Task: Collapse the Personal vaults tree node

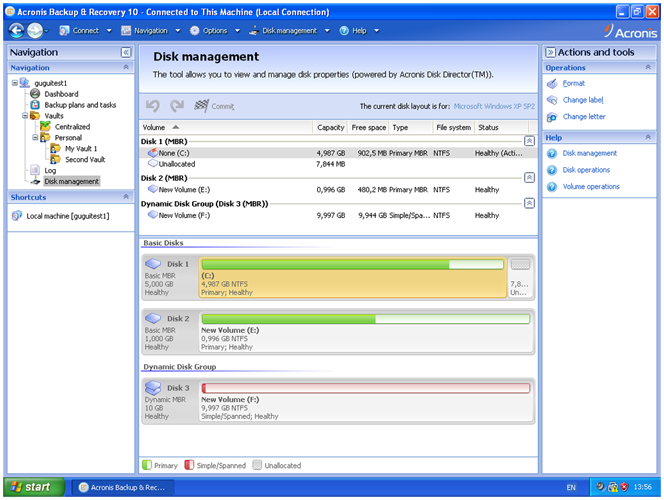Action: (35, 137)
